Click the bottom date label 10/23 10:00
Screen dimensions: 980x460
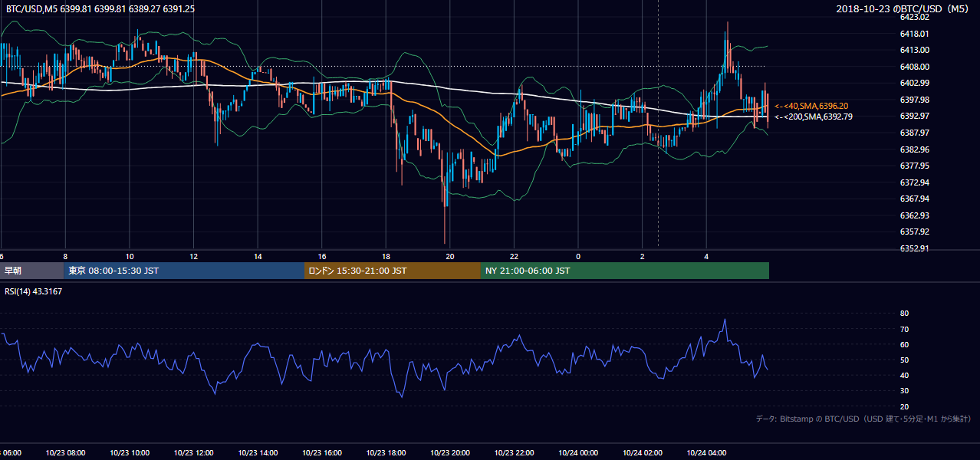click(130, 453)
